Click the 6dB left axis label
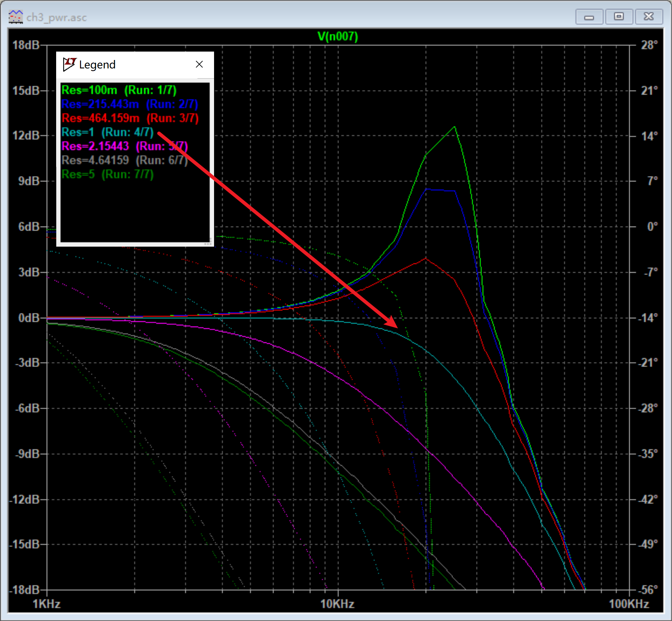Screen dimensions: 672x621 pyautogui.click(x=29, y=227)
